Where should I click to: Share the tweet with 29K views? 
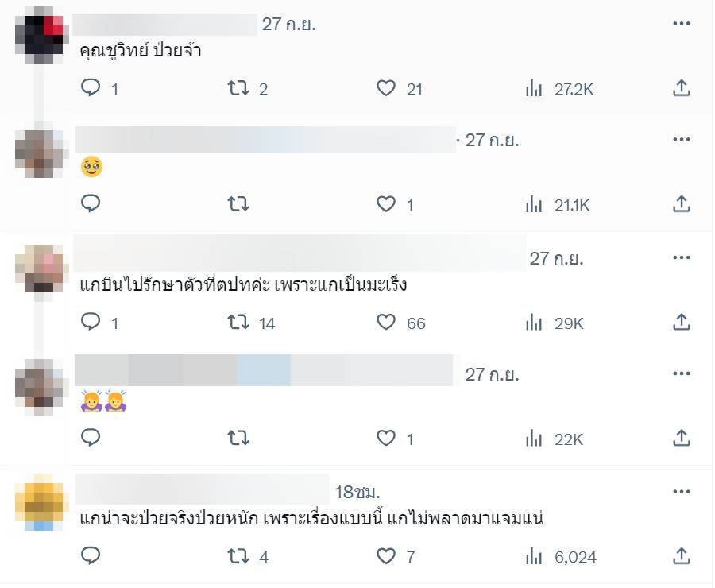click(681, 322)
